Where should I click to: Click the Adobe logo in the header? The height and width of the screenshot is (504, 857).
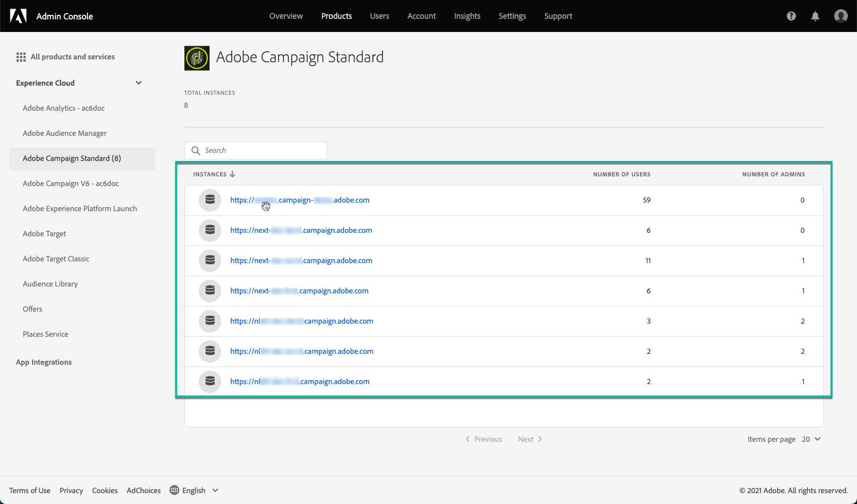(x=18, y=16)
